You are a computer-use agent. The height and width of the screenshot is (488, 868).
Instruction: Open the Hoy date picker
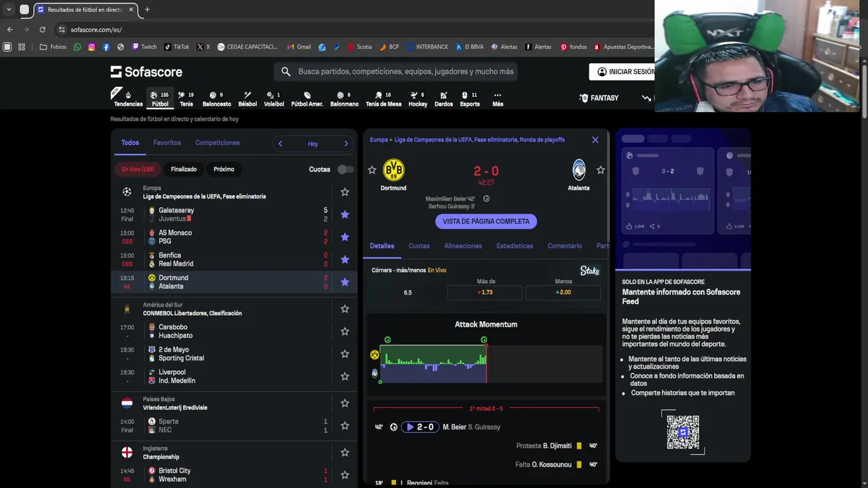[x=313, y=144]
